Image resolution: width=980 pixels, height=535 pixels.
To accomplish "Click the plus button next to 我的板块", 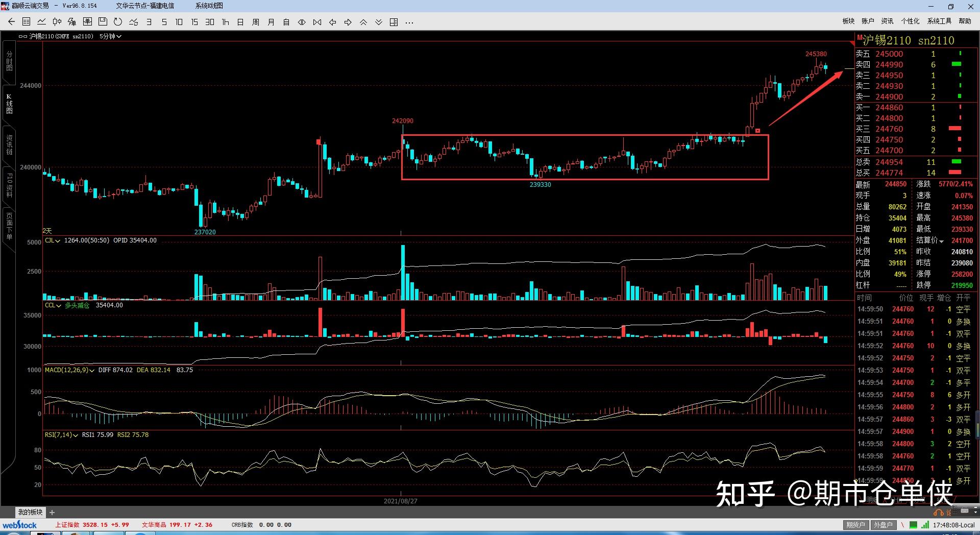I will click(x=52, y=512).
